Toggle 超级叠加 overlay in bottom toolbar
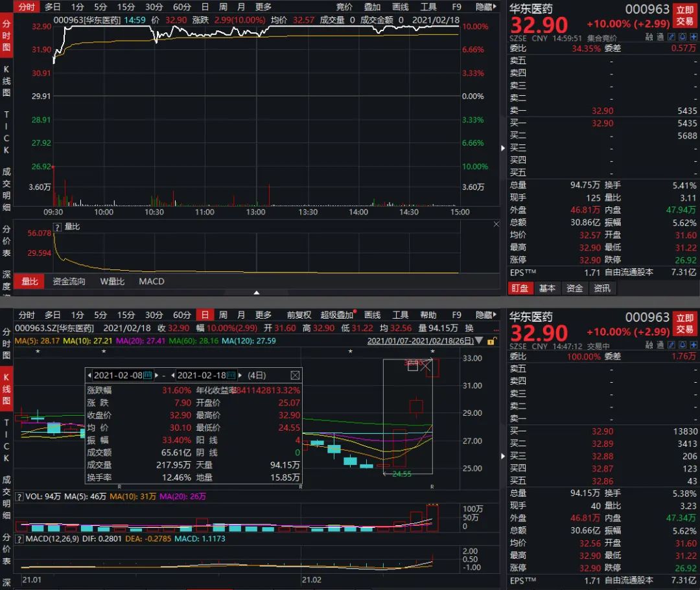The height and width of the screenshot is (590, 700). [338, 315]
